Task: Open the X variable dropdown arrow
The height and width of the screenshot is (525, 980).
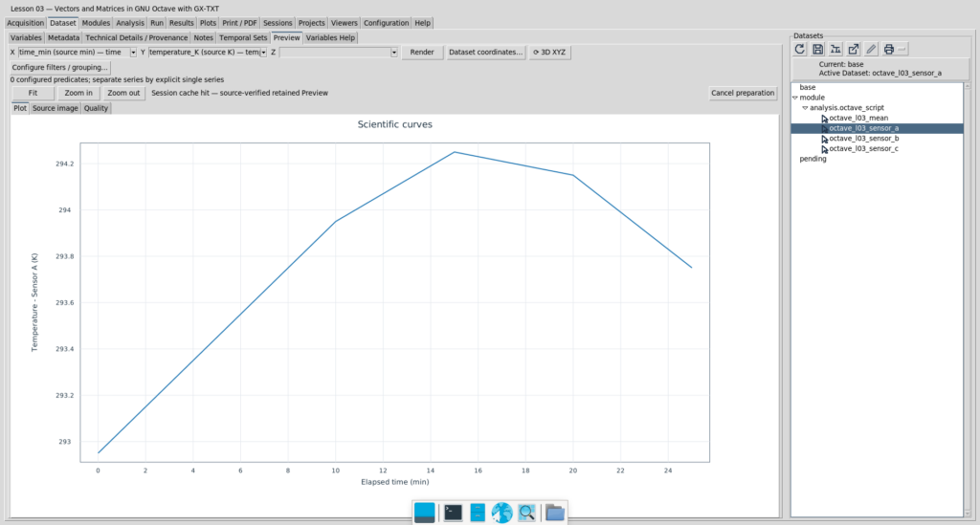Action: point(133,53)
